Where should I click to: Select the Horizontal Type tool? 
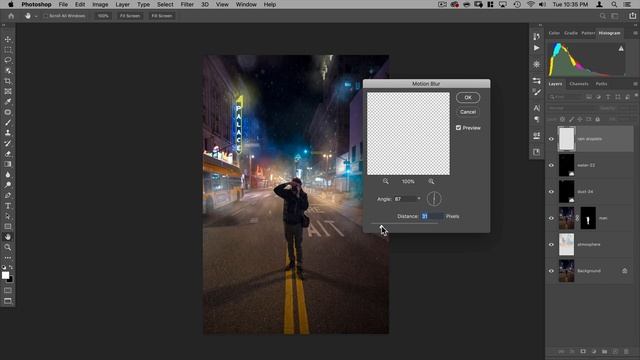coord(8,206)
